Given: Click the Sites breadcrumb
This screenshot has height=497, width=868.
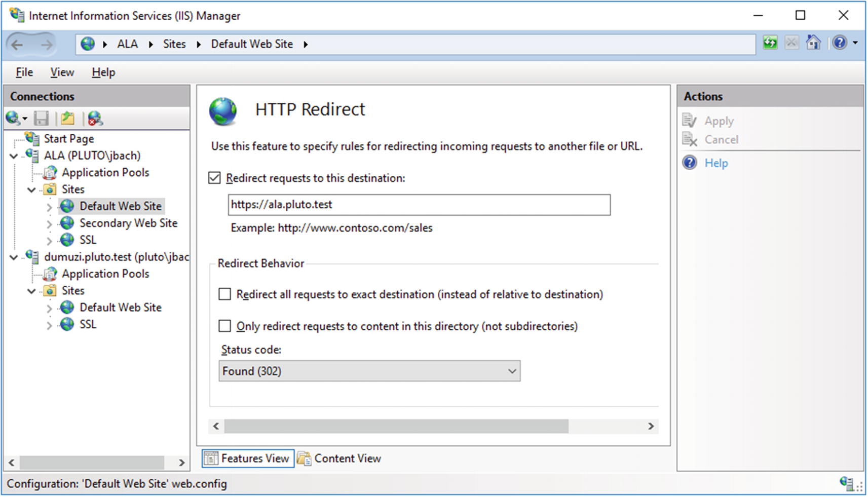Looking at the screenshot, I should [174, 44].
